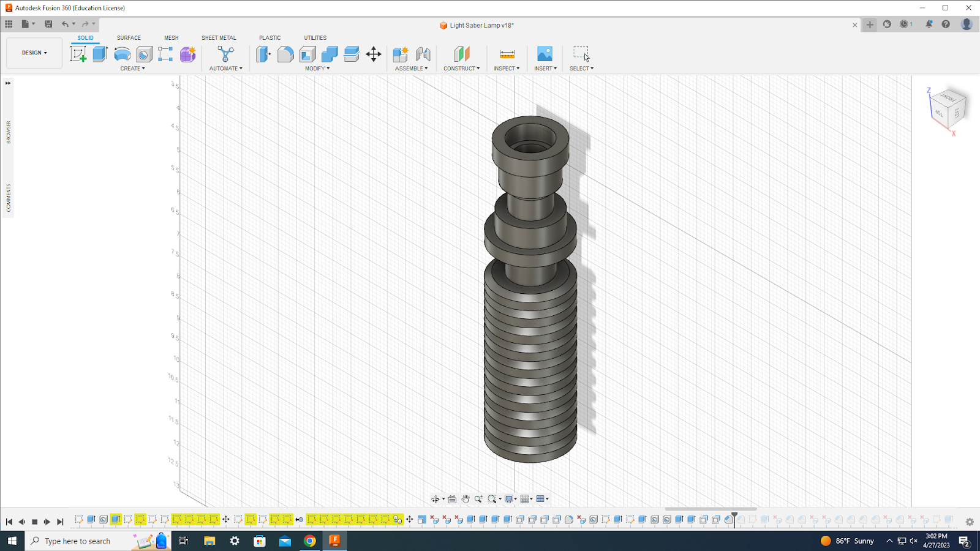
Task: Open the notifications bell
Action: pos(929,24)
